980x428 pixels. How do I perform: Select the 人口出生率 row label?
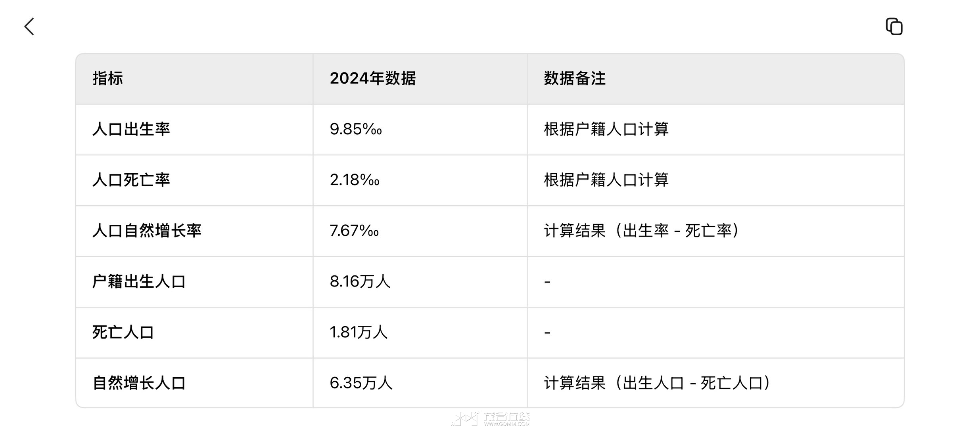click(x=131, y=129)
